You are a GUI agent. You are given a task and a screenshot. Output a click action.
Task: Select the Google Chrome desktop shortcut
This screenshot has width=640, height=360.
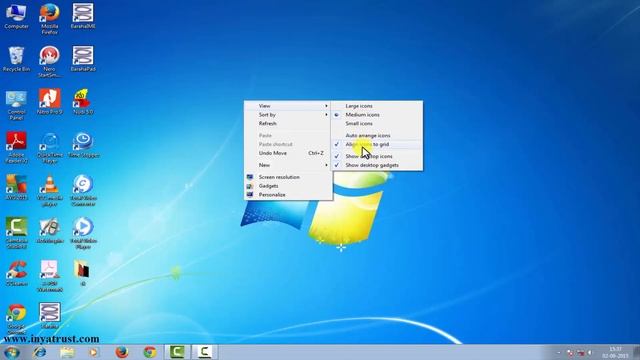(16, 320)
